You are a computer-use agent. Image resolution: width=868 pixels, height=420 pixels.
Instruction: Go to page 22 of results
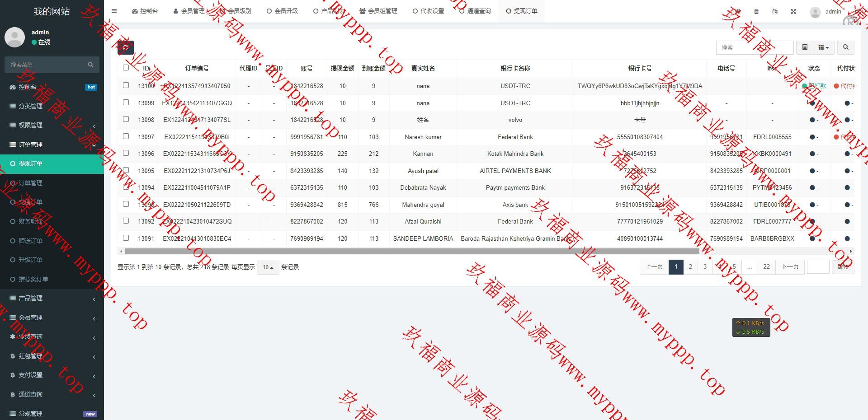click(x=766, y=267)
